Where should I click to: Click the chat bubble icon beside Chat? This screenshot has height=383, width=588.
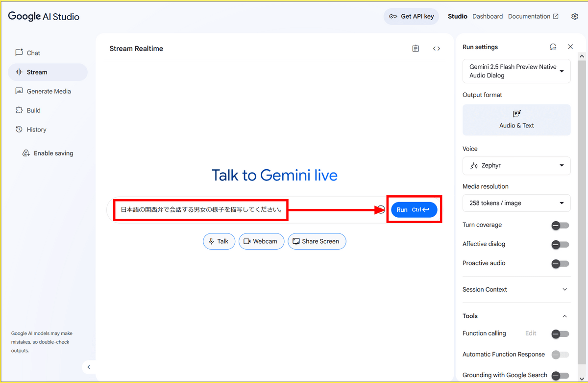(x=19, y=52)
